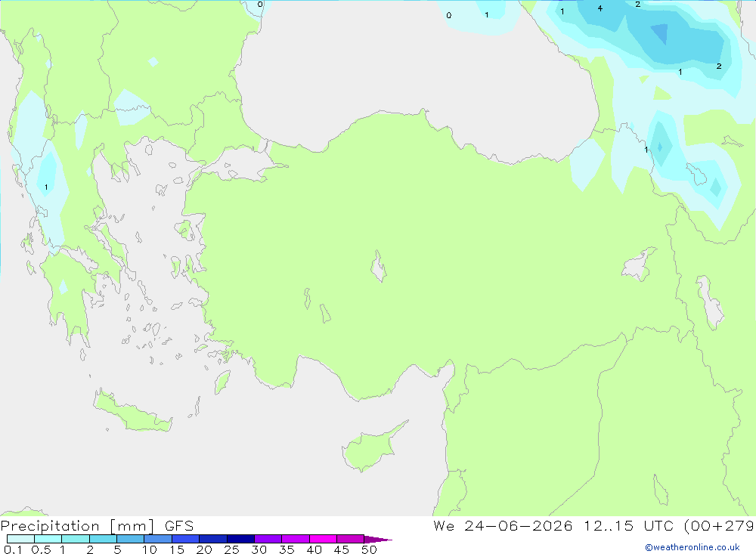This screenshot has height=554, width=756.
Task: Select the 1 to 2 mm legend swatch
Action: click(75, 539)
